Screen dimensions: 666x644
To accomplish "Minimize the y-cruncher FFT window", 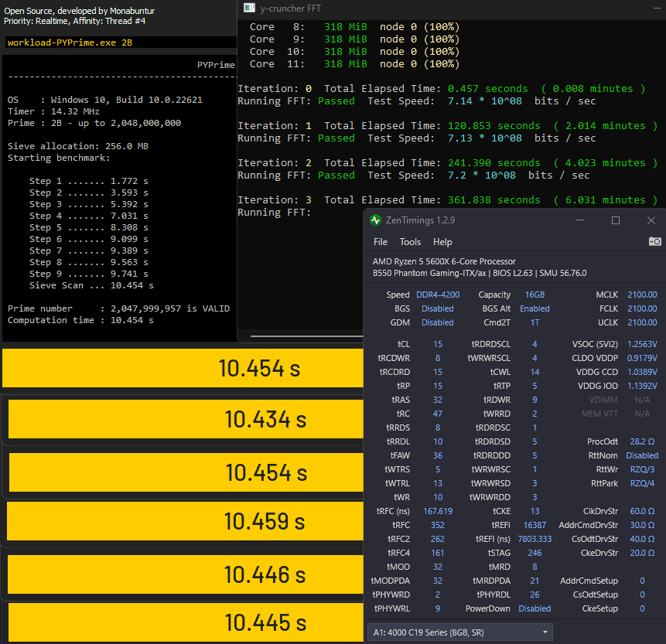I will pyautogui.click(x=657, y=8).
